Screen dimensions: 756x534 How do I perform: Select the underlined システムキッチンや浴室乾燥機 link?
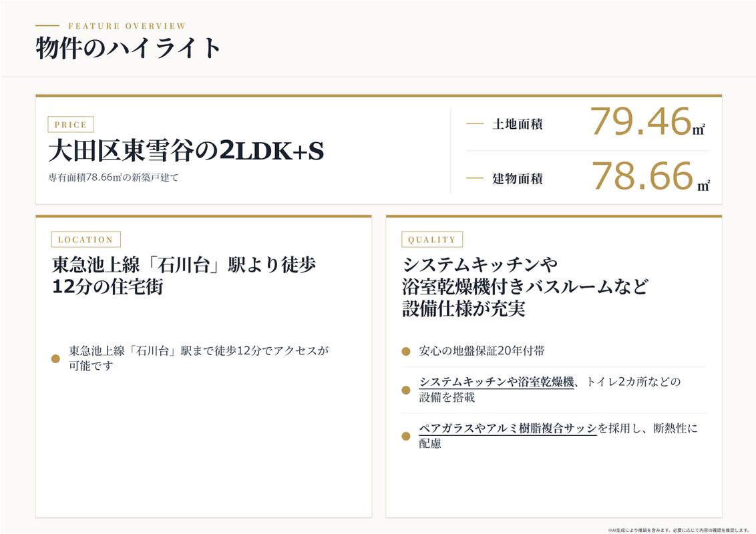pos(496,382)
